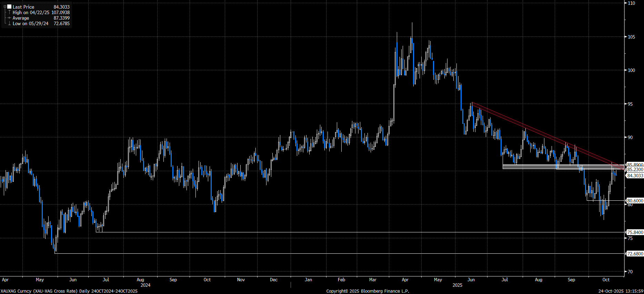Click the Low on 05/29/24 legend entry
Image resolution: width=644 pixels, height=294 pixels.
pyautogui.click(x=30, y=23)
